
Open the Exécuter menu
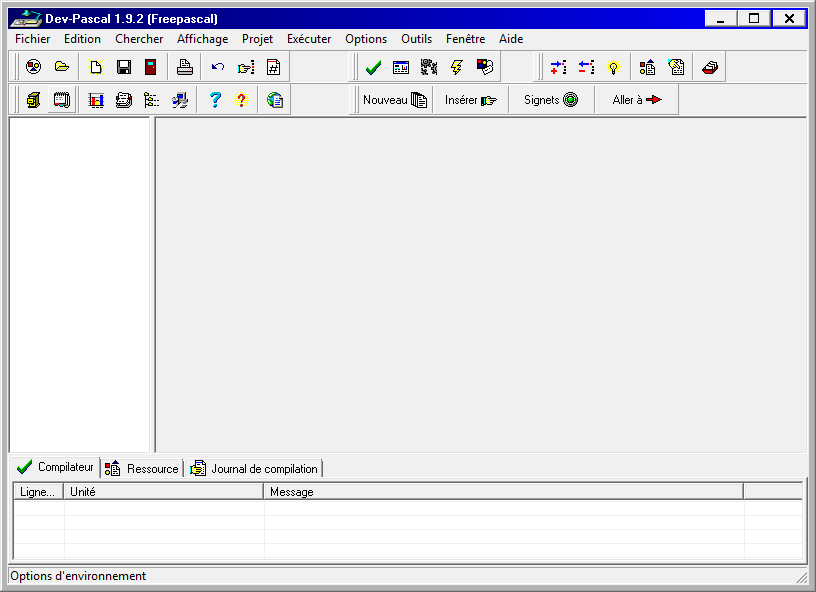point(309,39)
